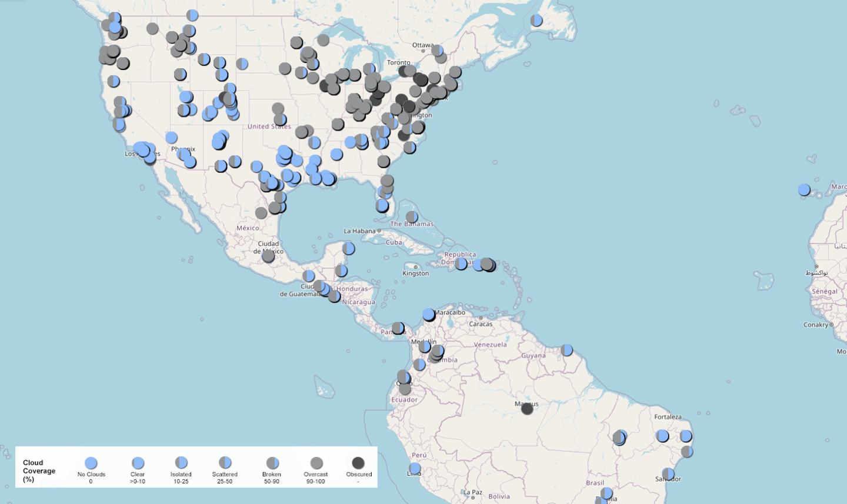Select the cloud marker on Newfoundland island
Screen dimensions: 847x504
(536, 21)
